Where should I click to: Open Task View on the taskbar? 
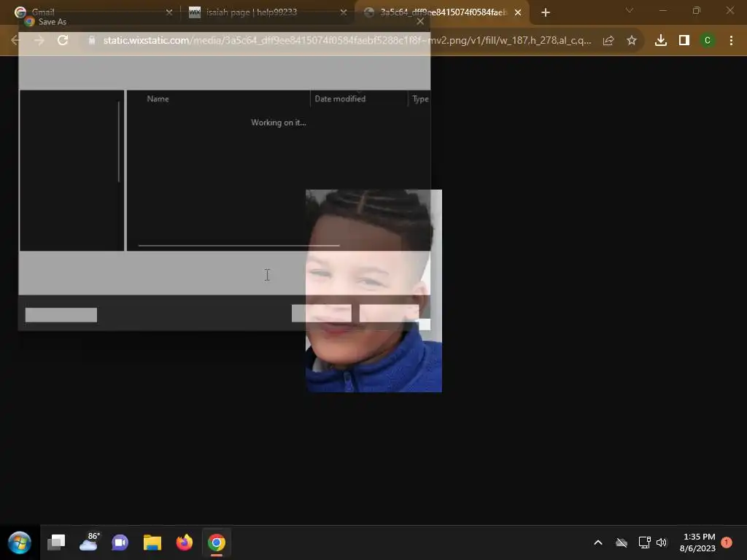coord(56,542)
